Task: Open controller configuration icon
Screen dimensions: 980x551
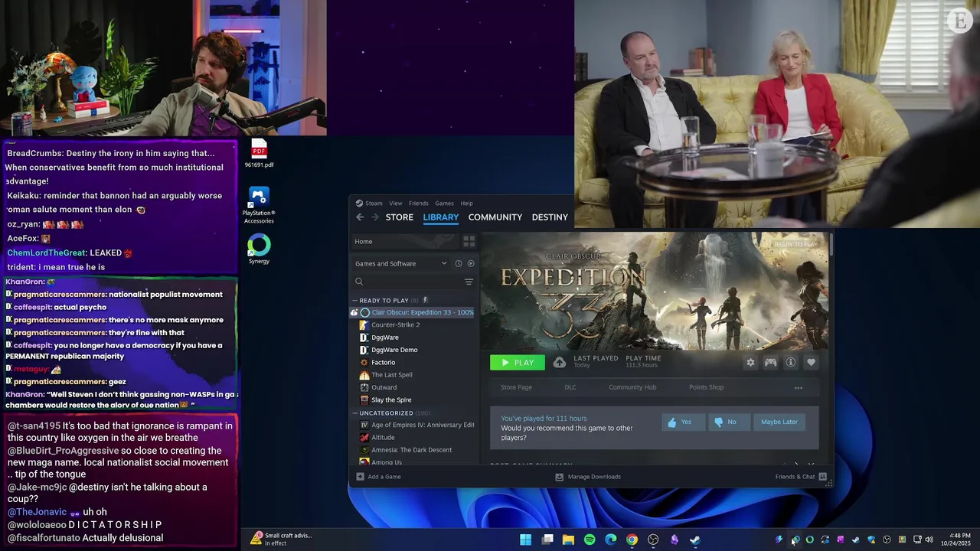Action: click(770, 363)
